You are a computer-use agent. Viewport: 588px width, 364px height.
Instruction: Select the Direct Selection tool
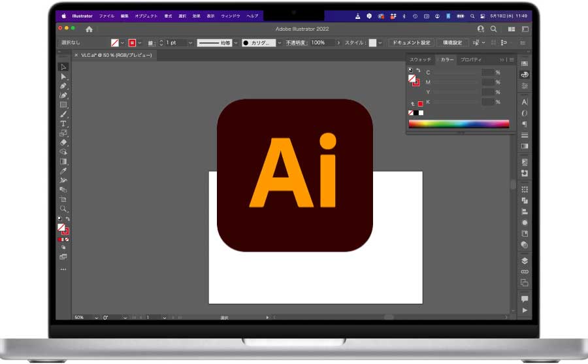pyautogui.click(x=63, y=76)
